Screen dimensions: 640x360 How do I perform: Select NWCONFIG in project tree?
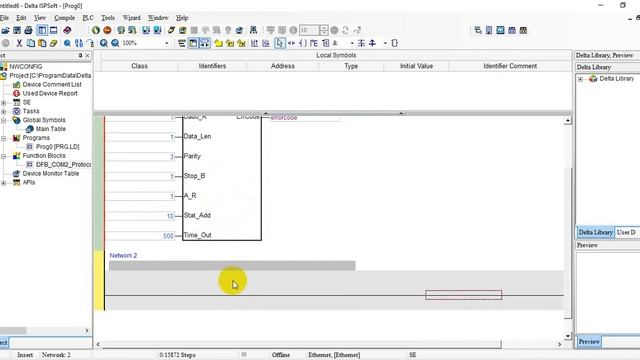click(x=26, y=67)
